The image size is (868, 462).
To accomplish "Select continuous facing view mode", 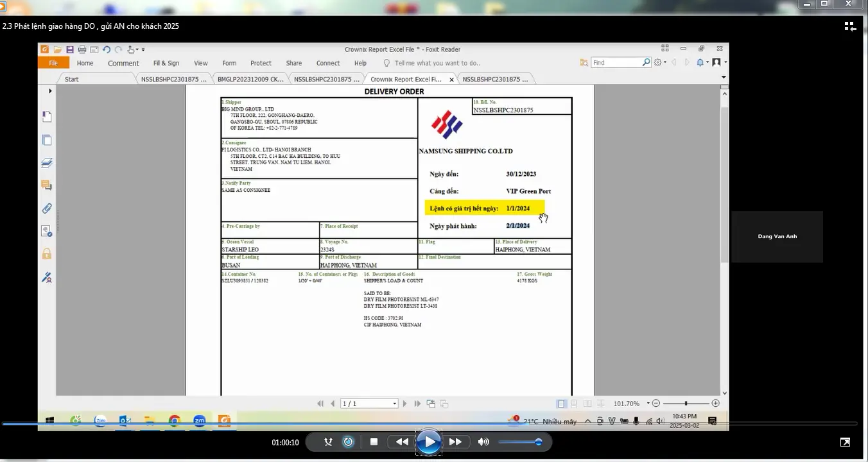I will pos(601,404).
